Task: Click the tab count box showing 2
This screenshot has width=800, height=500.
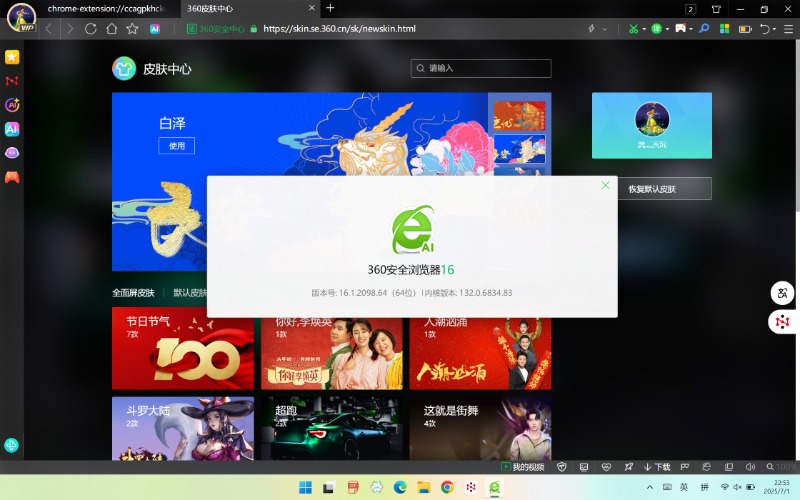Action: tap(690, 9)
